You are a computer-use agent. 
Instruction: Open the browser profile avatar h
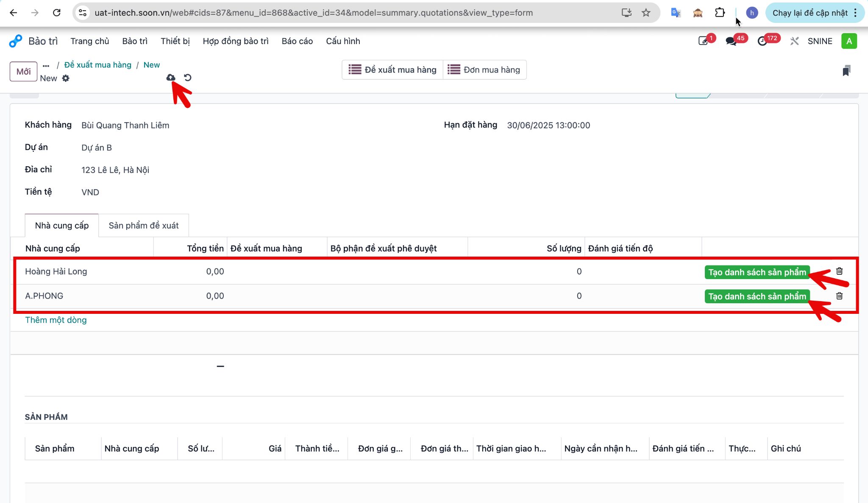pos(752,13)
